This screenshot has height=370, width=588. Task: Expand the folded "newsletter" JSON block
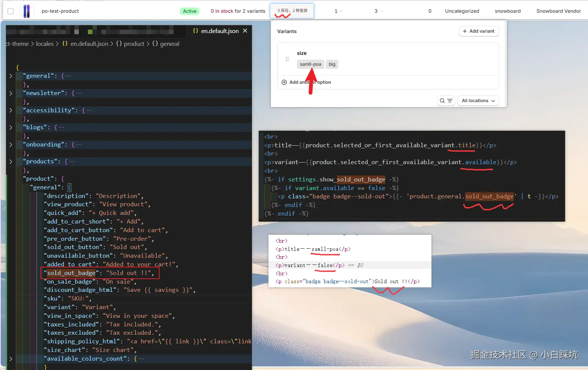tap(11, 93)
